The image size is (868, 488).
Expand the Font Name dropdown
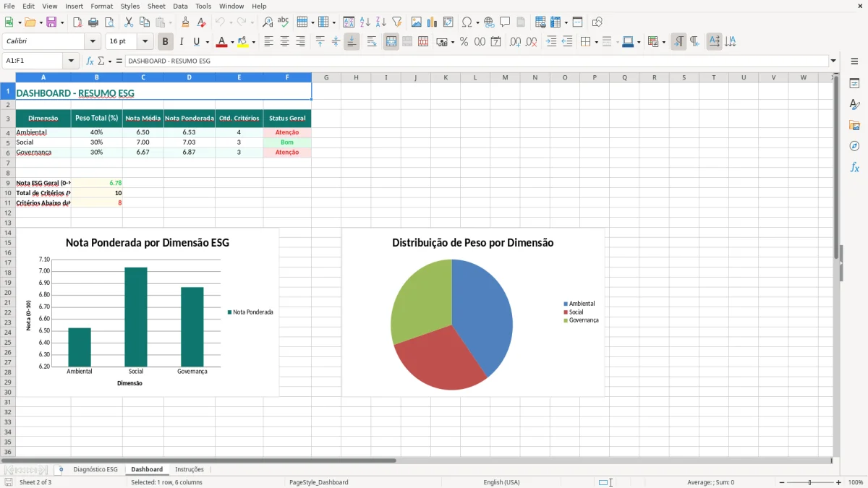[x=92, y=42]
